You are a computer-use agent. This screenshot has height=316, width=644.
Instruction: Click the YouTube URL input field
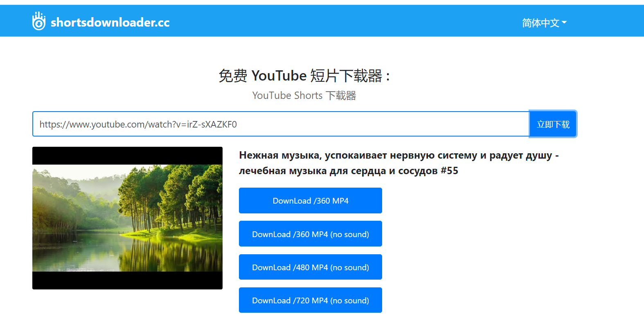(x=281, y=124)
